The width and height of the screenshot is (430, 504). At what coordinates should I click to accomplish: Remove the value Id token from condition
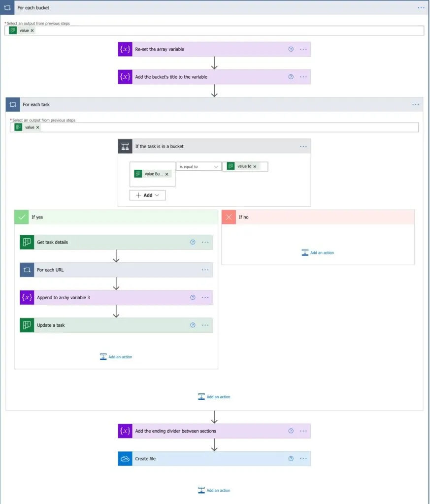pyautogui.click(x=255, y=166)
